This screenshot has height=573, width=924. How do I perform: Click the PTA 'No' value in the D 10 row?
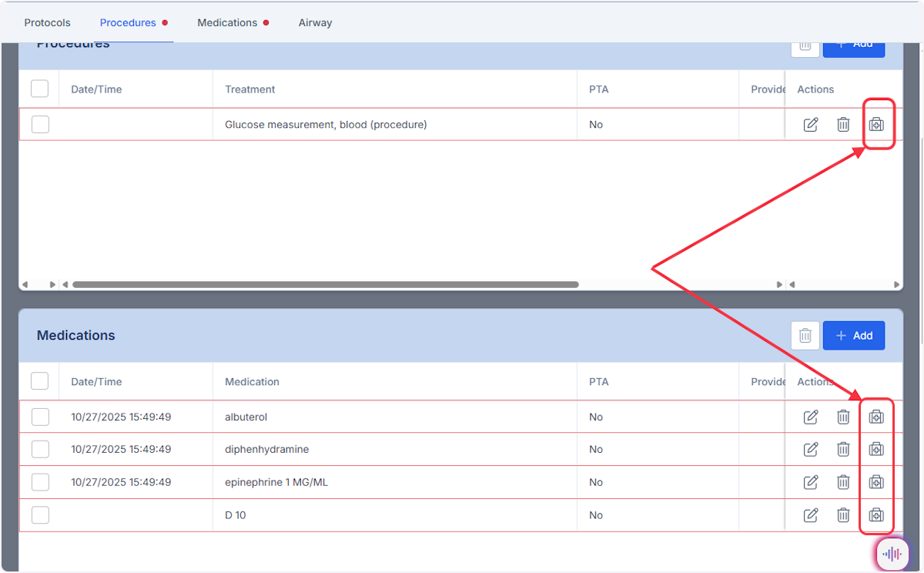596,515
